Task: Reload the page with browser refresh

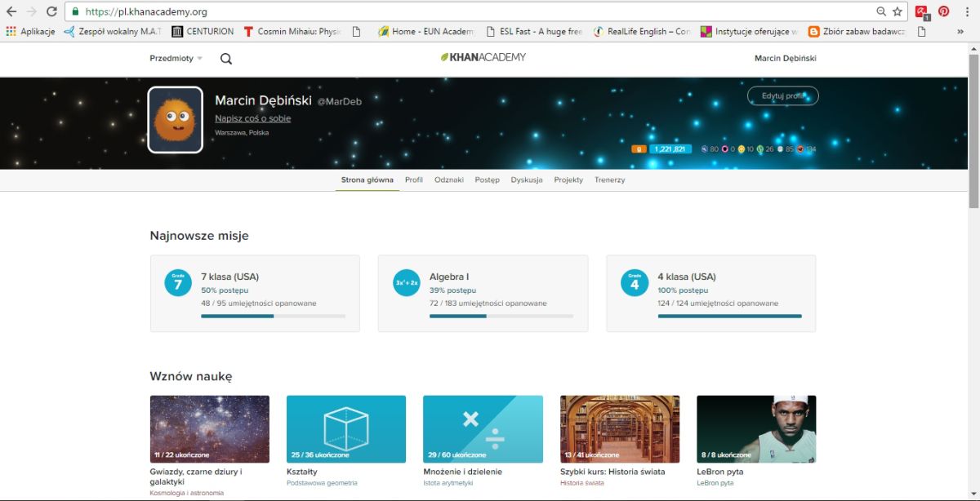Action: [x=51, y=11]
